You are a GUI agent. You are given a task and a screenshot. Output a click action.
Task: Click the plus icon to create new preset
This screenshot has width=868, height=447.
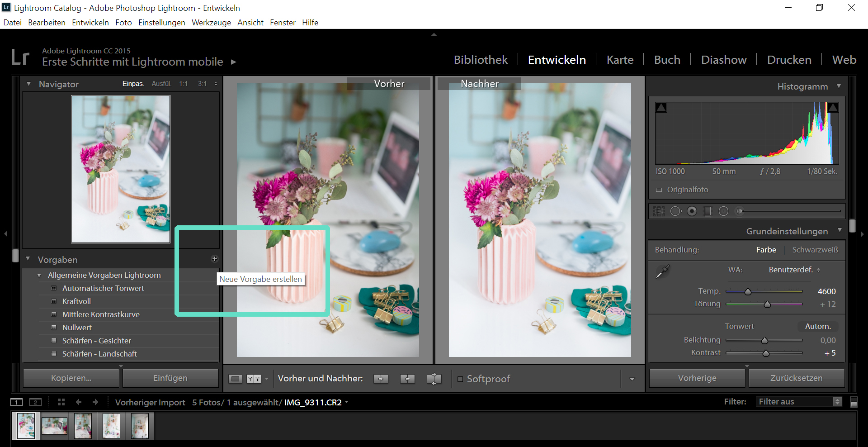pyautogui.click(x=215, y=259)
